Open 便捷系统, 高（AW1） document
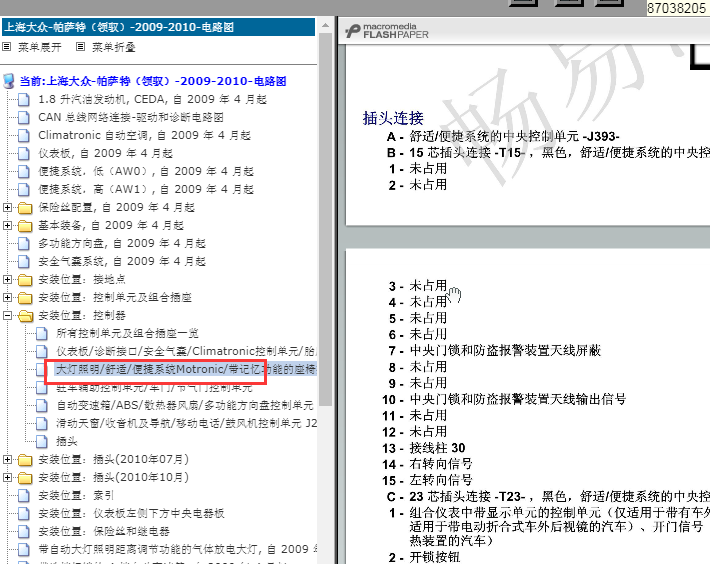710x564 pixels. point(146,189)
